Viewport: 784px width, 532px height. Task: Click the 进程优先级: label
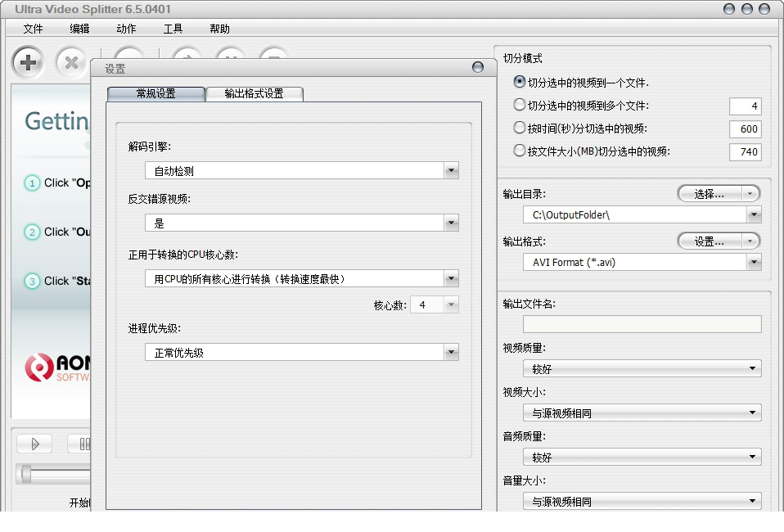tap(155, 328)
